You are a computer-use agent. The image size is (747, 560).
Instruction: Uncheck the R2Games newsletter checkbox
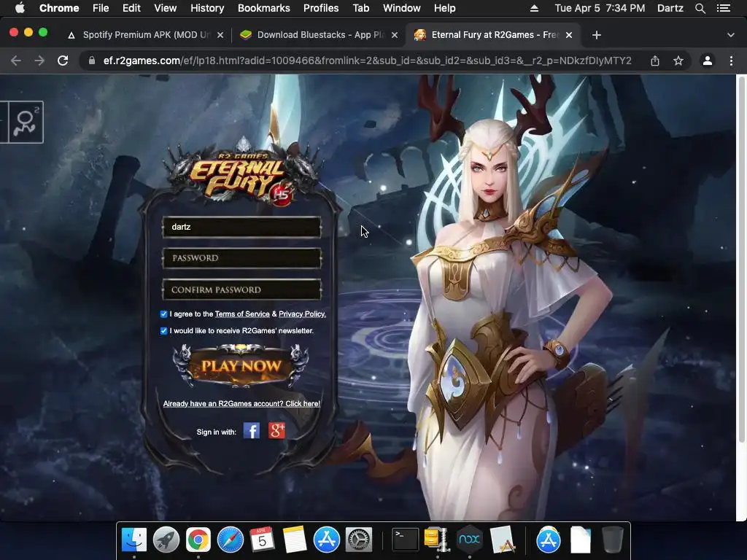[x=164, y=330]
